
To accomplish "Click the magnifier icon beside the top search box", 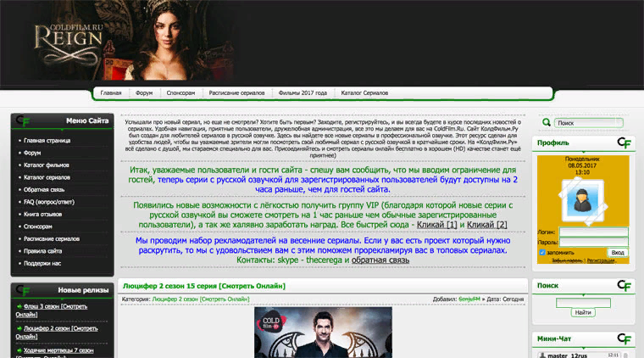I will [547, 122].
